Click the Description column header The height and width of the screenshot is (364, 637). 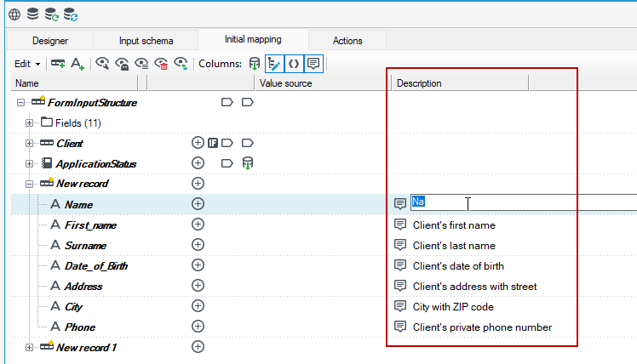click(460, 83)
